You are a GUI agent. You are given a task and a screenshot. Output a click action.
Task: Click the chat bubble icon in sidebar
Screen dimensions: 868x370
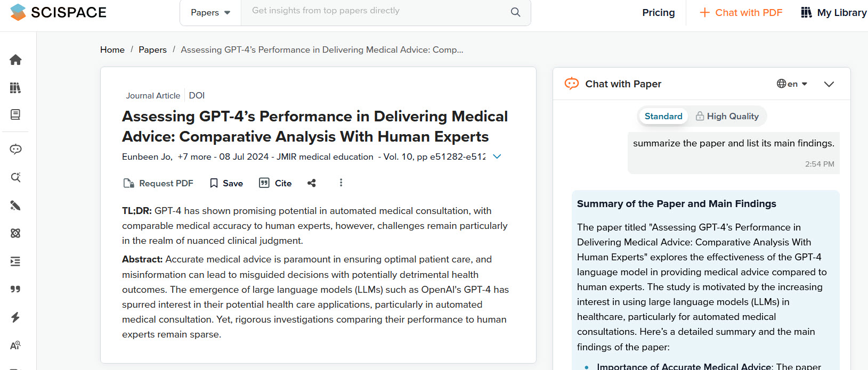(x=15, y=149)
